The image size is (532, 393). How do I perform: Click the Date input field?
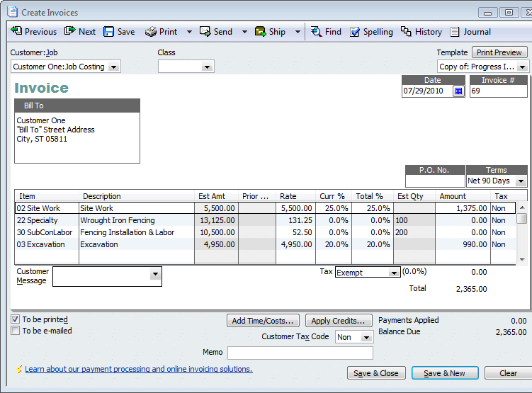427,91
